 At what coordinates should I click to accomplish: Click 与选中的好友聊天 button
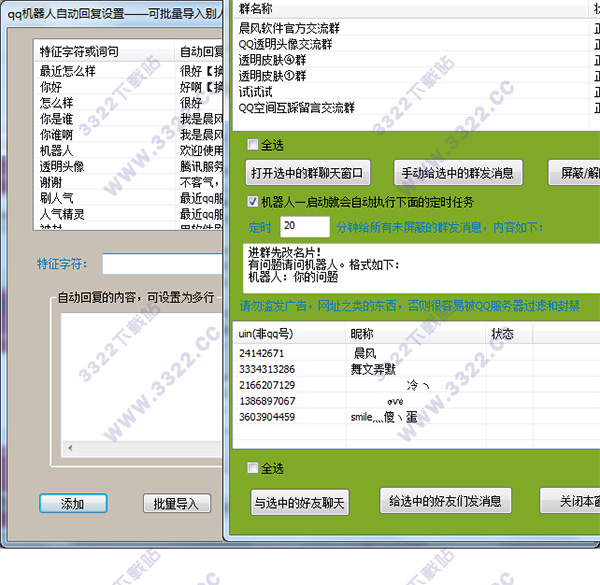pyautogui.click(x=299, y=503)
